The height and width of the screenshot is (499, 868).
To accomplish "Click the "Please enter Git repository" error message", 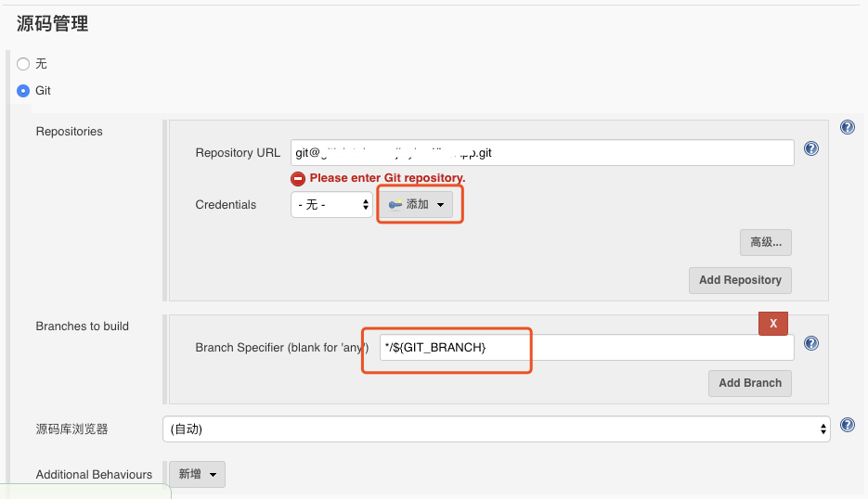I will click(x=387, y=178).
